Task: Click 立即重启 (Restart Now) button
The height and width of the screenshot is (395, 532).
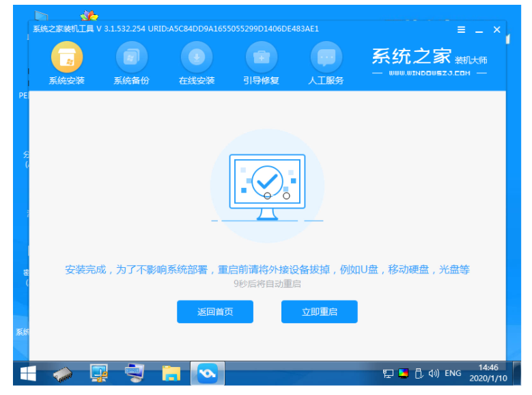Action: coord(319,312)
